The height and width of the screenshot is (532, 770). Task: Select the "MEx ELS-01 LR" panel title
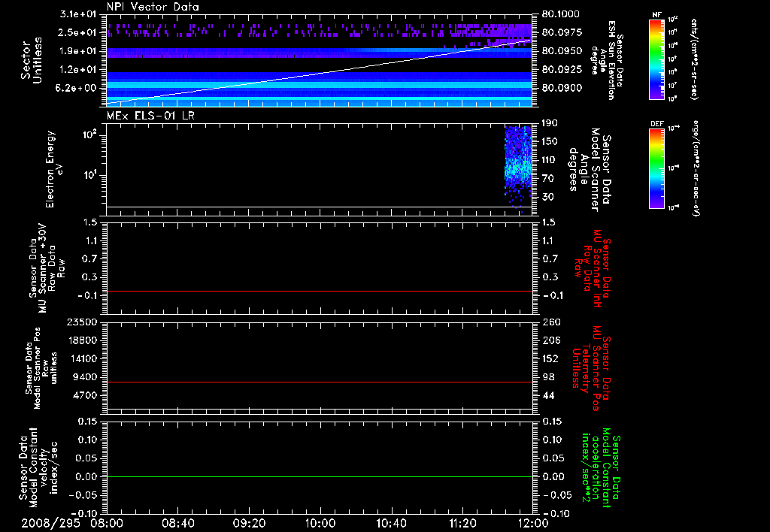click(150, 116)
